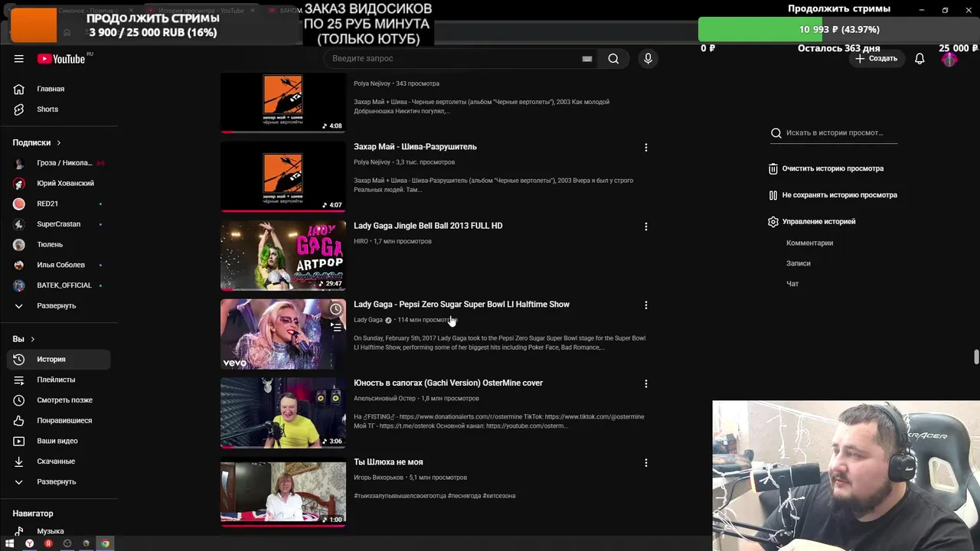
Task: Open the Ты Шлюха не моя thumbnail
Action: coord(283,492)
